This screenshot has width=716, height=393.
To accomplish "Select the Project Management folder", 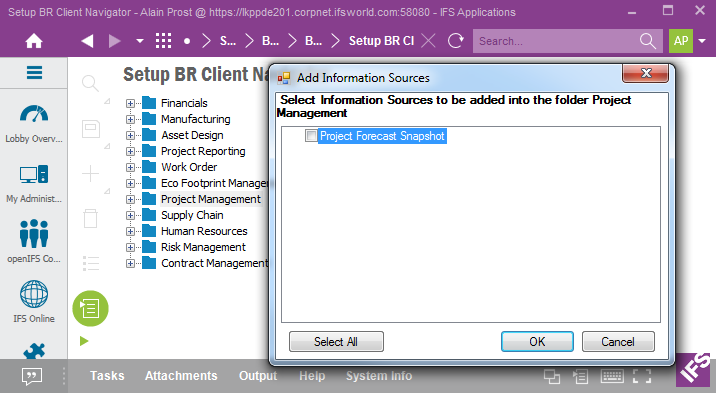I will tap(211, 199).
